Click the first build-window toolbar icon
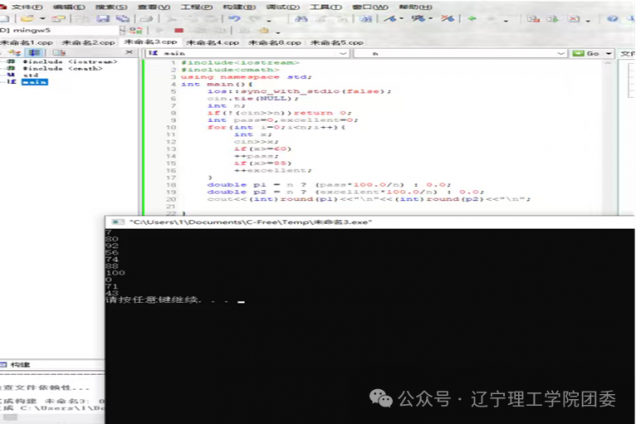Screen dimensions: 636x424 click(x=533, y=19)
